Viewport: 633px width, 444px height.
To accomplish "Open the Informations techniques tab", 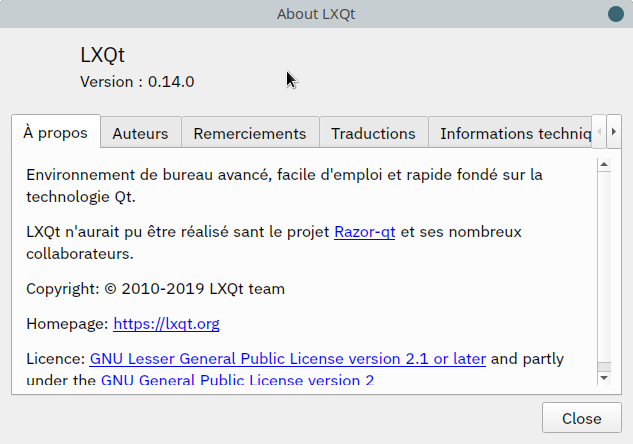I will coord(510,133).
